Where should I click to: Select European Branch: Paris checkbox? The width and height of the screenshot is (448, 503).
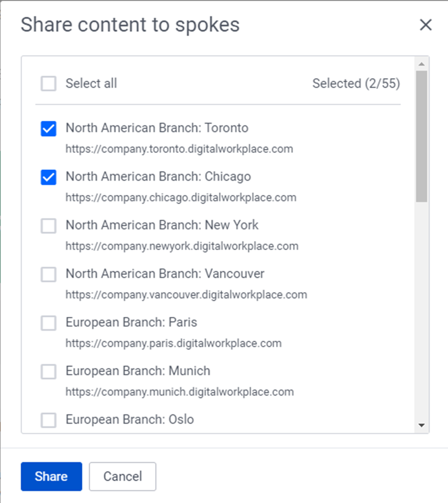point(48,323)
